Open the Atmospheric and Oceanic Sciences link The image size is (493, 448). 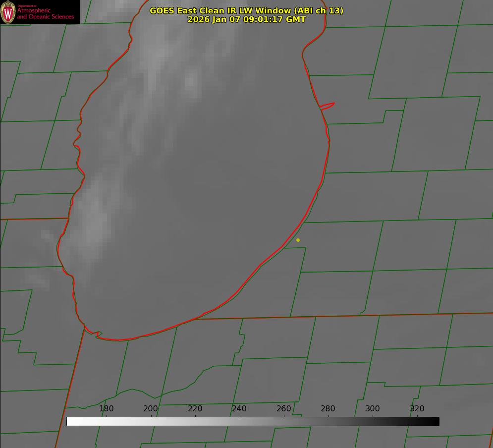coord(46,14)
